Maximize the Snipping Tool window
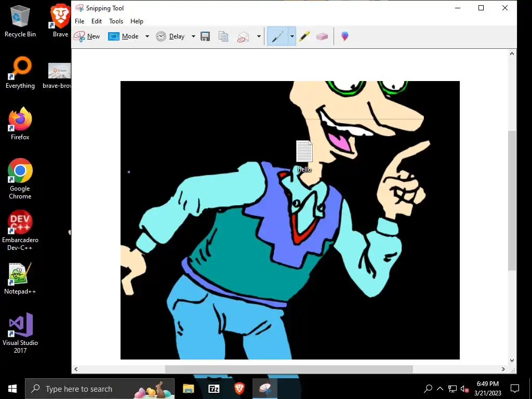This screenshot has width=532, height=399. 481,8
